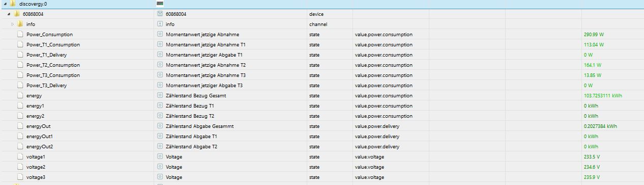644x185 pixels.
Task: Click state icon beside Zählerstand Bezug Gesamt
Action: [160, 95]
